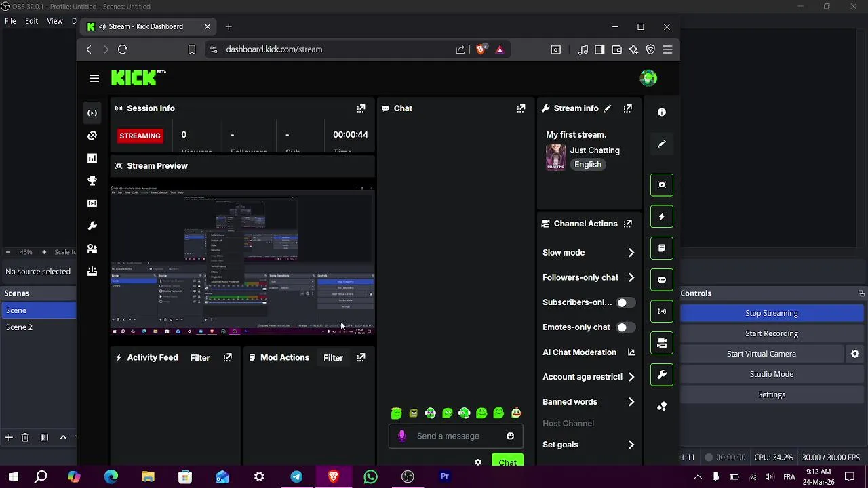This screenshot has width=868, height=488.
Task: Reload the Kick dashboard page
Action: pyautogui.click(x=123, y=49)
